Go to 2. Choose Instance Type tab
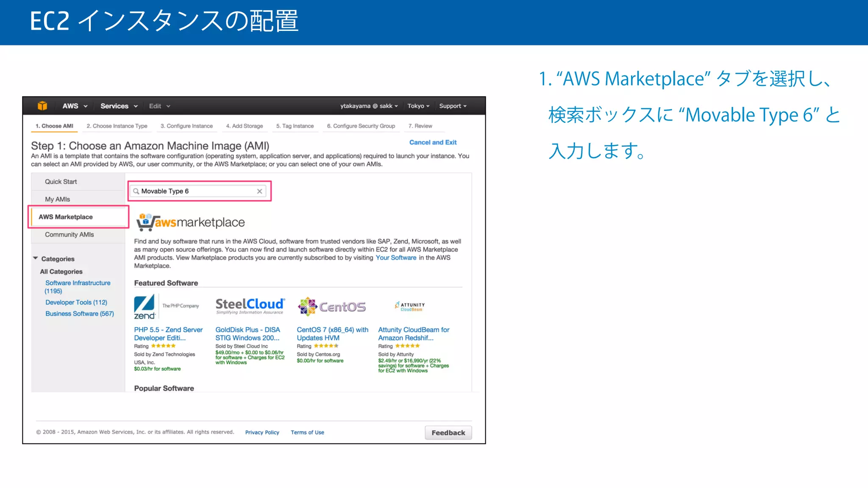The image size is (868, 488). (x=117, y=126)
